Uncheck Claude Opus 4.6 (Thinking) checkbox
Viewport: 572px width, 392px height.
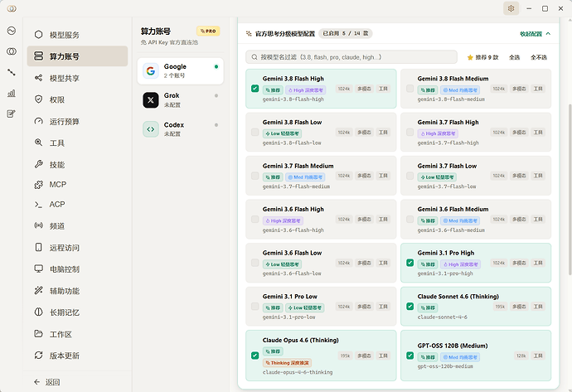(255, 356)
